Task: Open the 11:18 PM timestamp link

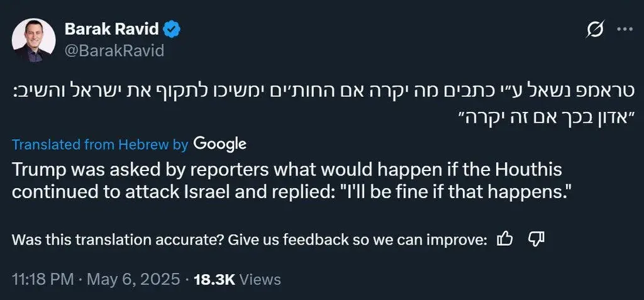Action: coord(43,280)
